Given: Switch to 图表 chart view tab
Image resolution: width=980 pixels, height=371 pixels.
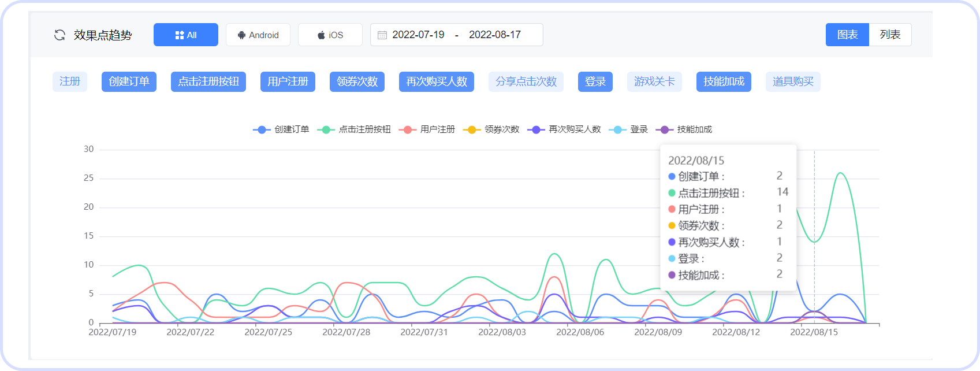Looking at the screenshot, I should click(x=847, y=35).
